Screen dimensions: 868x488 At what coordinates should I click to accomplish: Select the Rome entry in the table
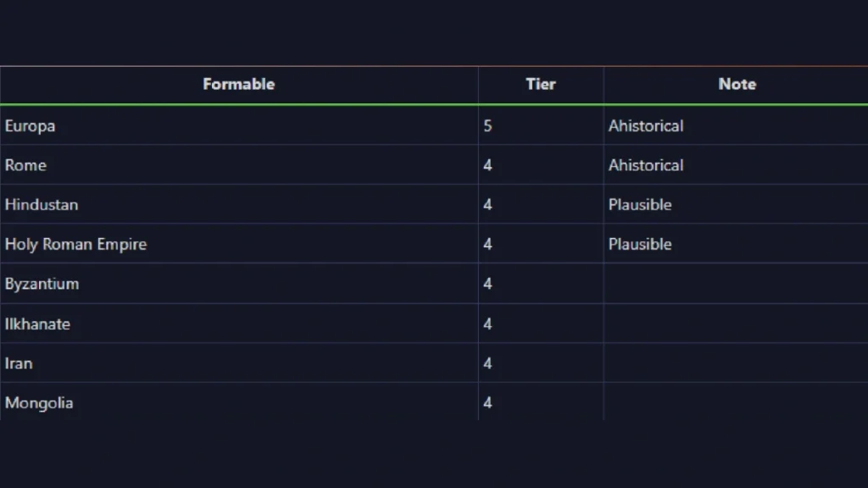[25, 165]
